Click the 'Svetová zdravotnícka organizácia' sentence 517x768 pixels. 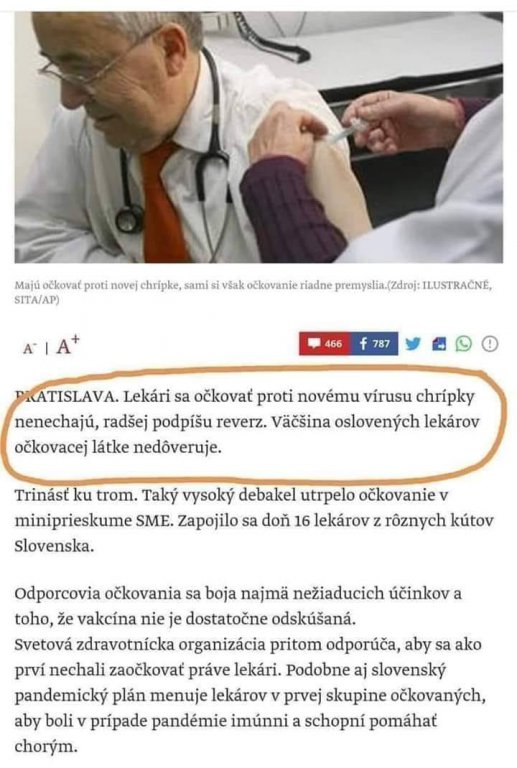[248, 657]
